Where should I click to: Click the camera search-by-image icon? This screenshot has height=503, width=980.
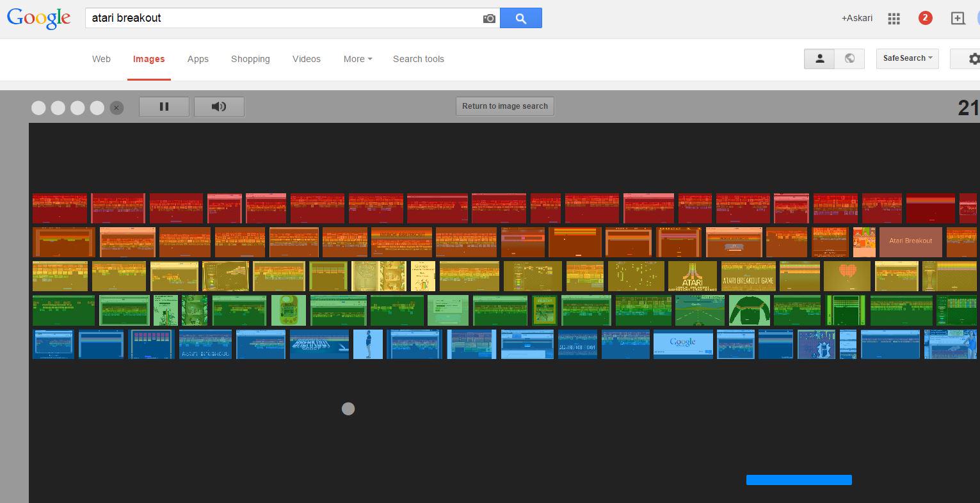pyautogui.click(x=489, y=19)
